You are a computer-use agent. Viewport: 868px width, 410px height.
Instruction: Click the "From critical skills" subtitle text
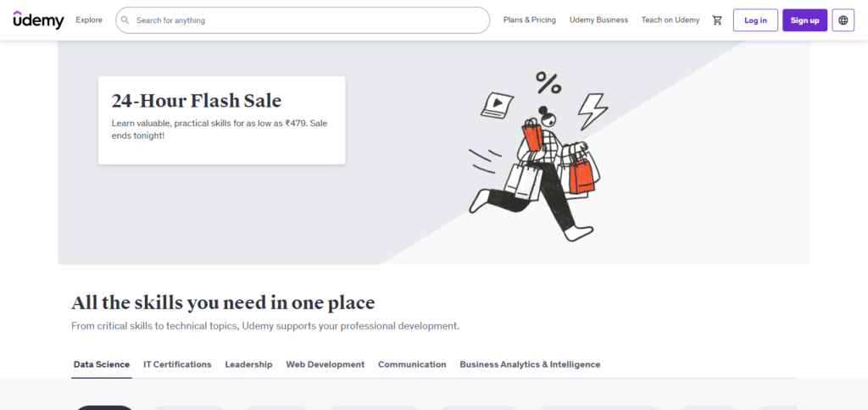coord(265,326)
